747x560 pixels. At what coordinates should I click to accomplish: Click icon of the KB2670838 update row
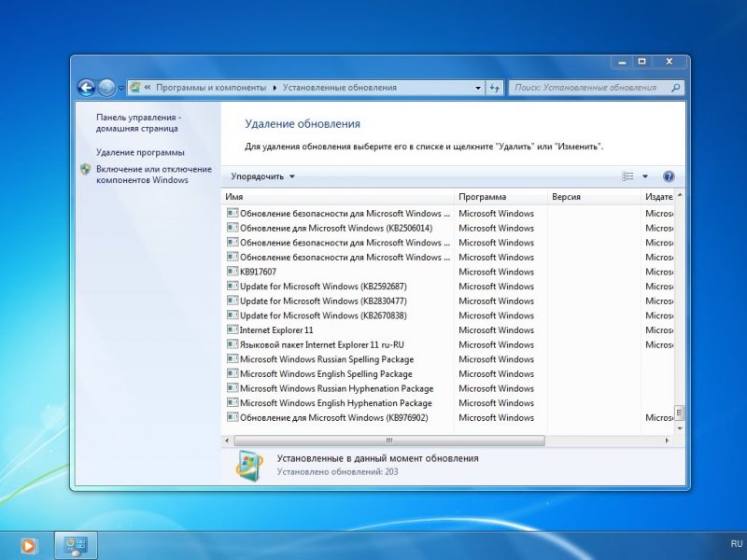click(x=233, y=315)
